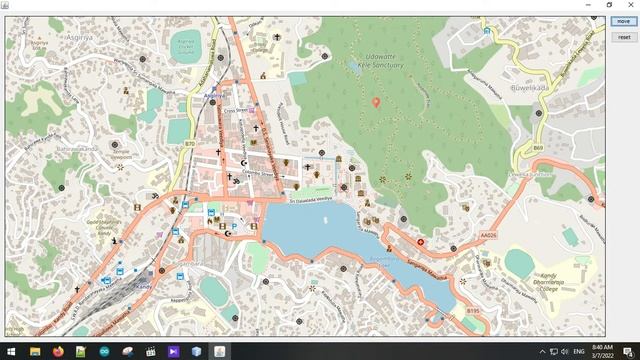This screenshot has height=360, width=640.
Task: Select the red location pin in Udawatte Kele Sanctuary
Action: pyautogui.click(x=376, y=102)
